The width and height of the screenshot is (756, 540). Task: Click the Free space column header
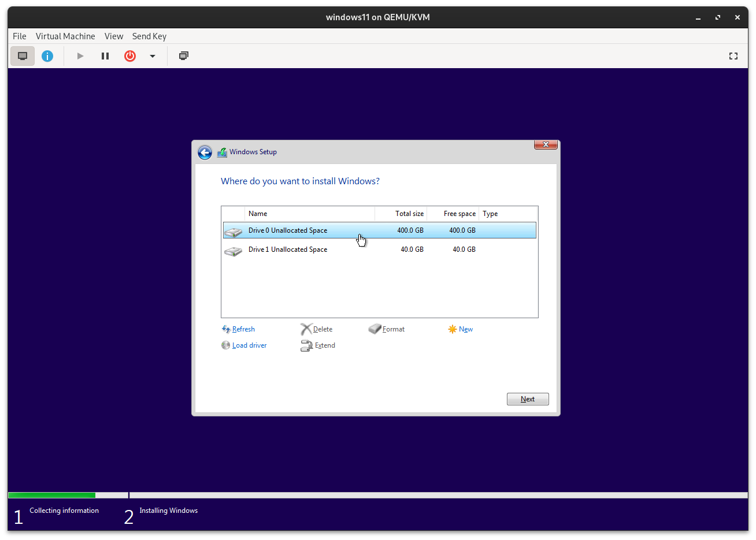(x=453, y=214)
